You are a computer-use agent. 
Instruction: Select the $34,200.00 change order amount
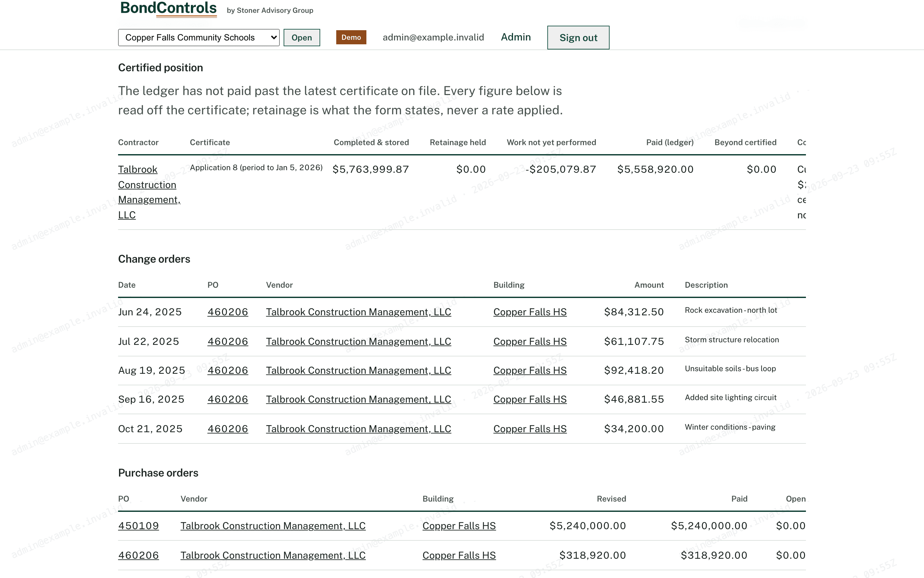634,429
